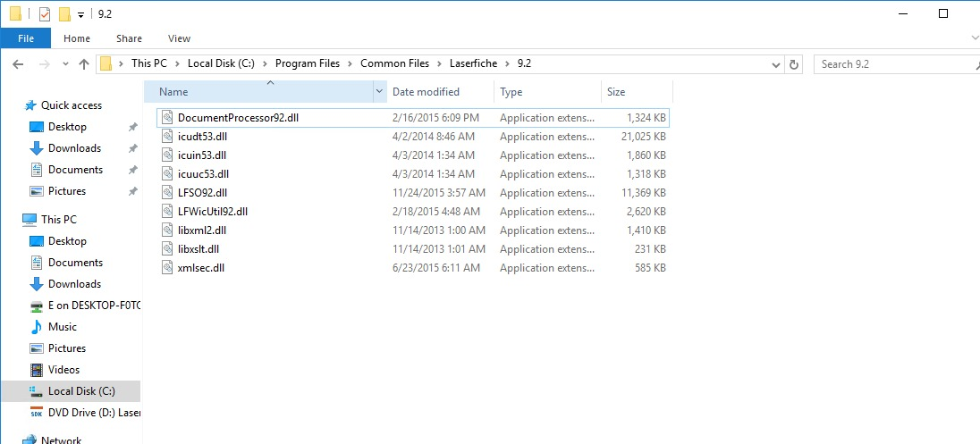Click the DVD Drive (D:) icon
The image size is (980, 444).
[x=37, y=412]
